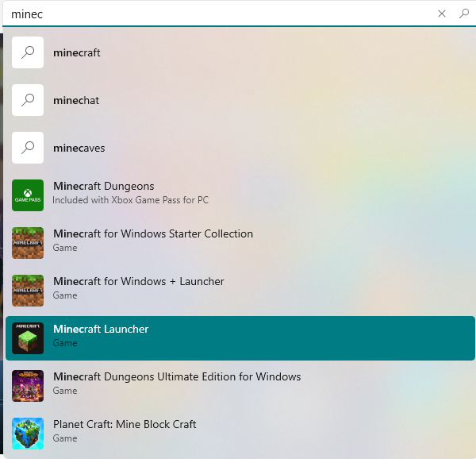476x459 pixels.
Task: Open the highlighted Minecraft Launcher result
Action: point(240,338)
